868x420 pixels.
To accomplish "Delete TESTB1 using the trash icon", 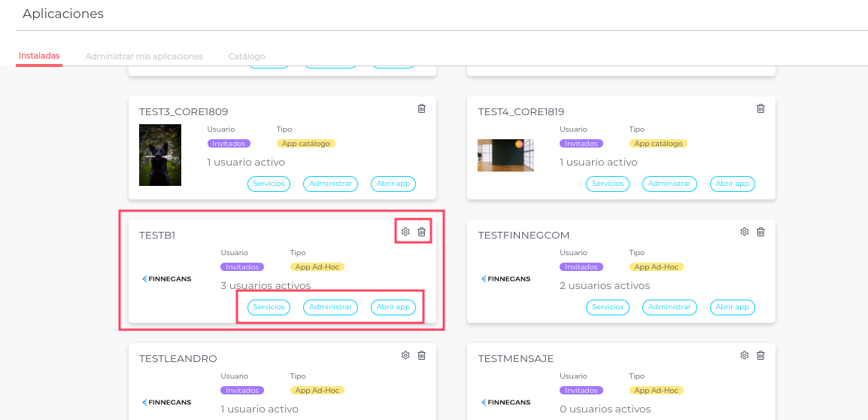I will (x=421, y=232).
